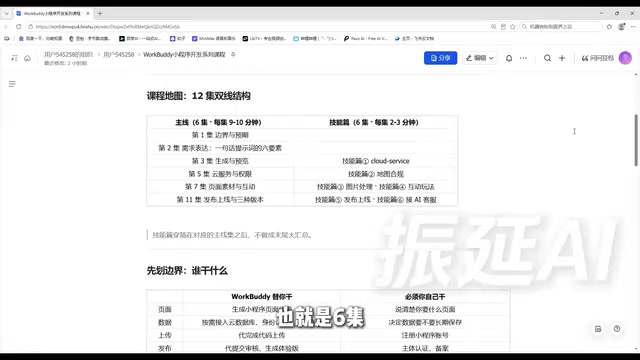640x360 pixels.
Task: Open the browser menu ellipsis
Action: (633, 27)
